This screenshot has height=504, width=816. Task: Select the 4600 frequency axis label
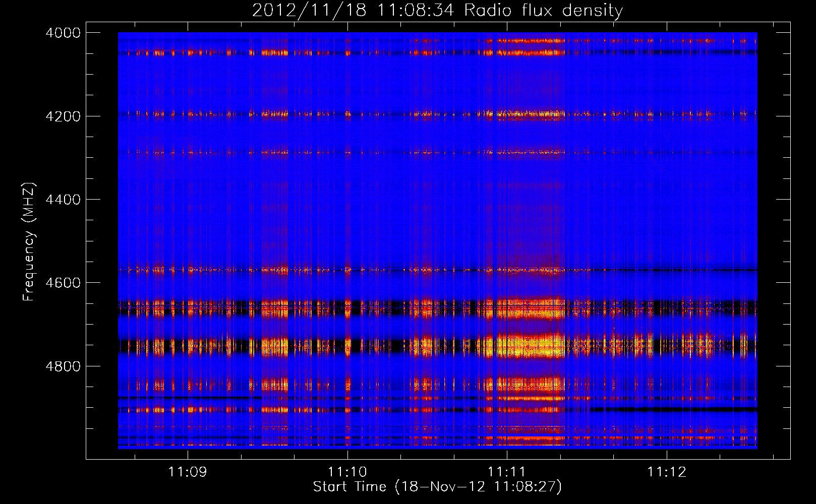click(x=63, y=283)
